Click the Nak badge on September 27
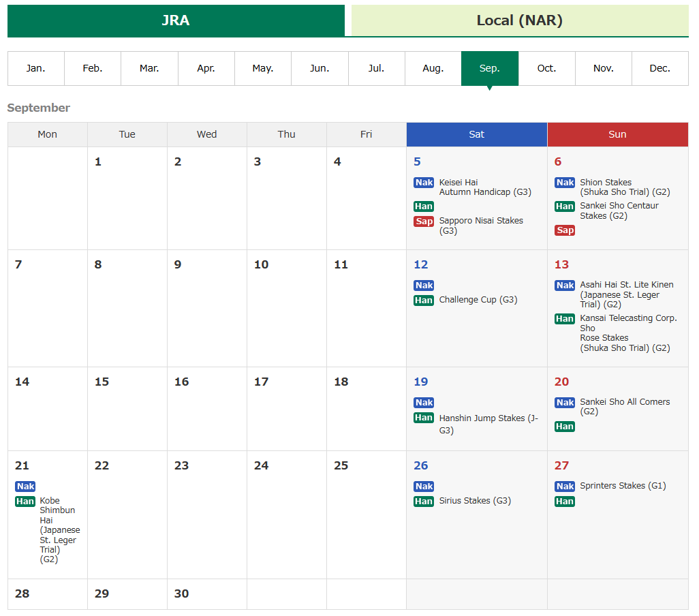This screenshot has height=616, width=699. pyautogui.click(x=565, y=487)
